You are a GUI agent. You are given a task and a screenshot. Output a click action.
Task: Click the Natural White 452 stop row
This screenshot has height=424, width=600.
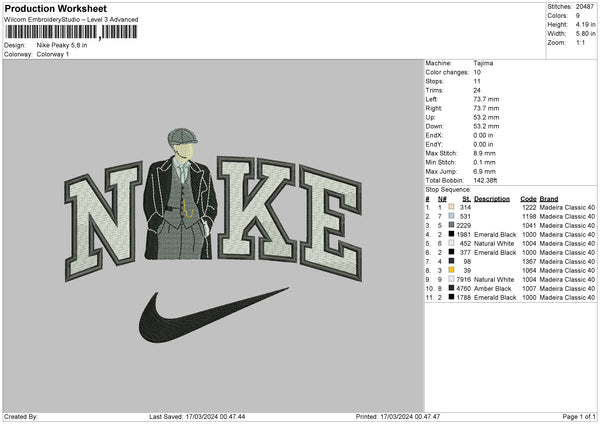497,242
